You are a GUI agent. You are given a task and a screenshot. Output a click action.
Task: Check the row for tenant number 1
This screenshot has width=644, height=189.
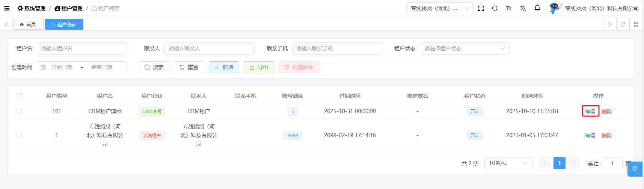(x=19, y=135)
